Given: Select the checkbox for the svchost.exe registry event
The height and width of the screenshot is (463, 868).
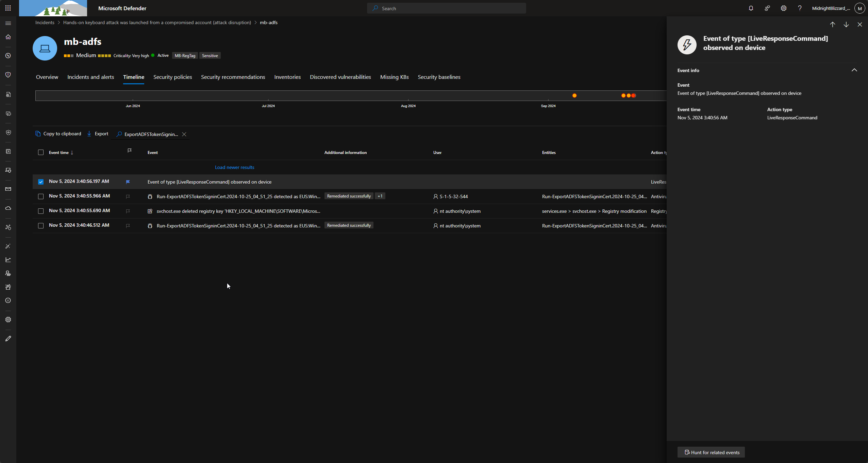Looking at the screenshot, I should [x=41, y=211].
